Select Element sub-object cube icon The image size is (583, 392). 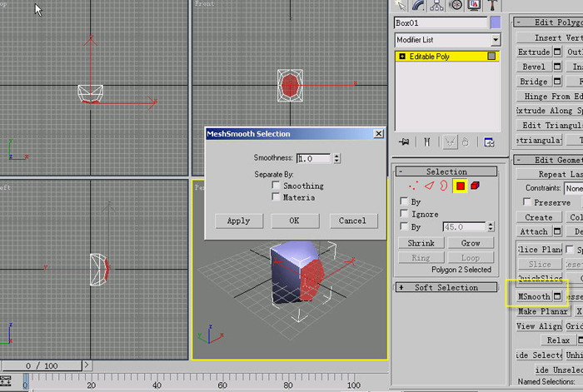(x=476, y=186)
